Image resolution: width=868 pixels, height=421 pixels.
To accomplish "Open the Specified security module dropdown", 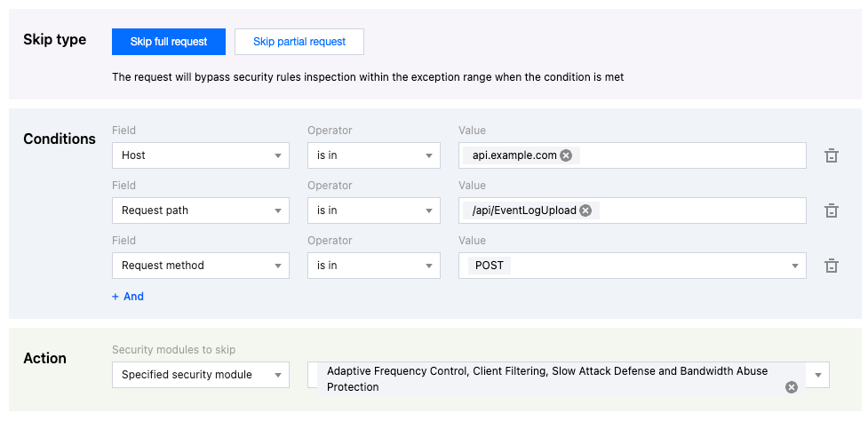I will [201, 375].
